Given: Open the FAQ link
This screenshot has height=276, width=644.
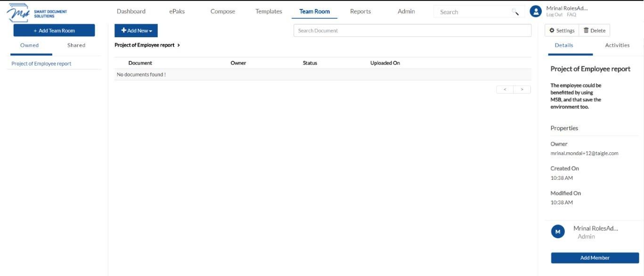Looking at the screenshot, I should (x=571, y=15).
